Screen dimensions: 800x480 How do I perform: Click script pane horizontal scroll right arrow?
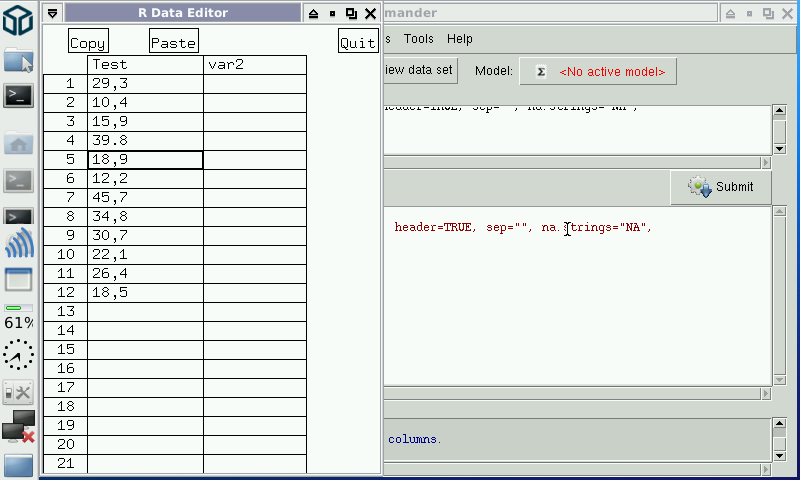765,163
